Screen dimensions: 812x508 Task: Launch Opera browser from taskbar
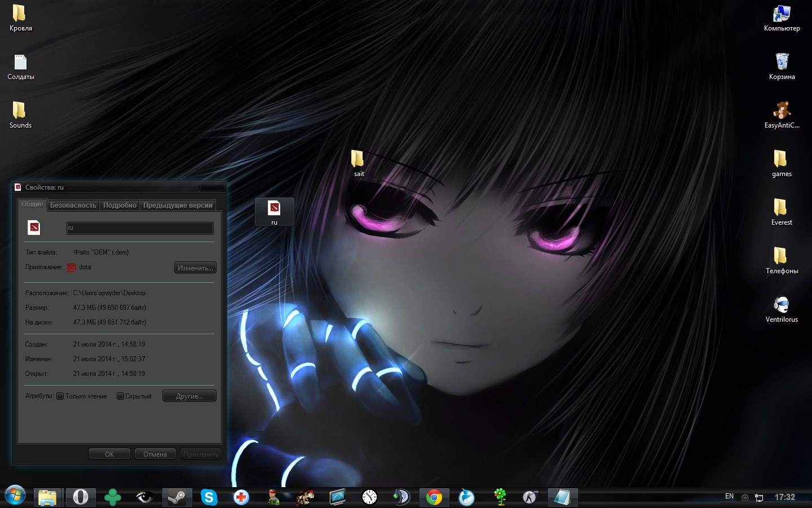(81, 497)
